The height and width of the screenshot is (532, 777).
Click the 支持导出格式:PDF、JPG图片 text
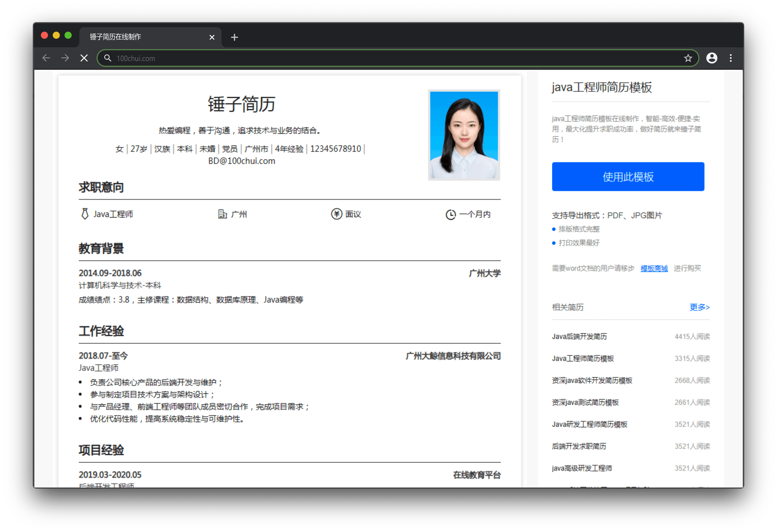[x=607, y=215]
